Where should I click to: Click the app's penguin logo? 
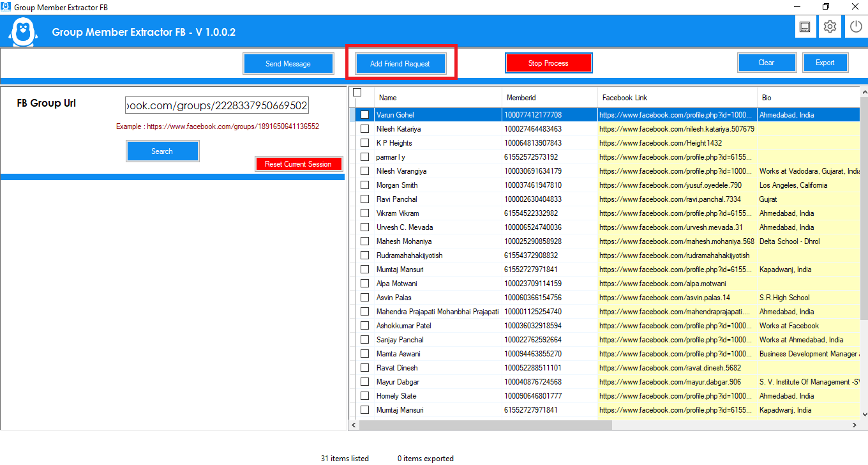[23, 31]
